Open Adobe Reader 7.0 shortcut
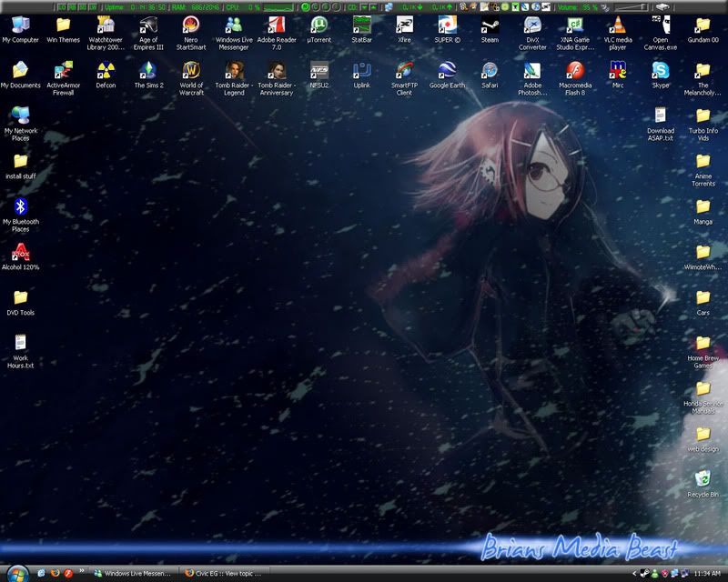 point(277,33)
